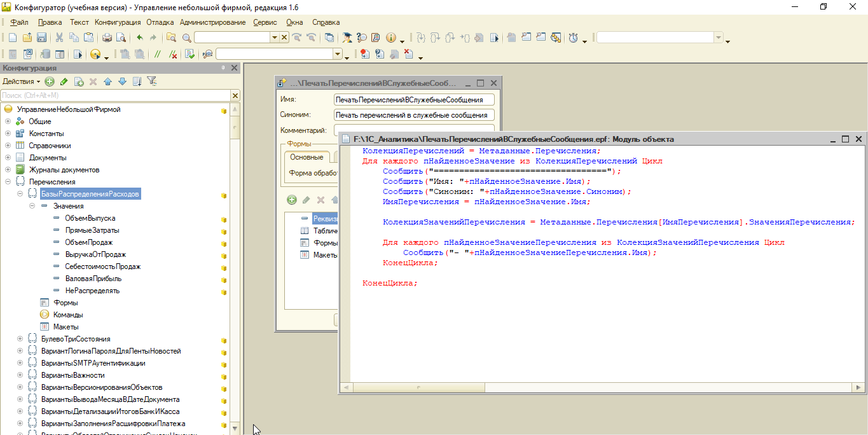This screenshot has height=435, width=868.
Task: Click the add comment double-slash icon
Action: (x=157, y=55)
